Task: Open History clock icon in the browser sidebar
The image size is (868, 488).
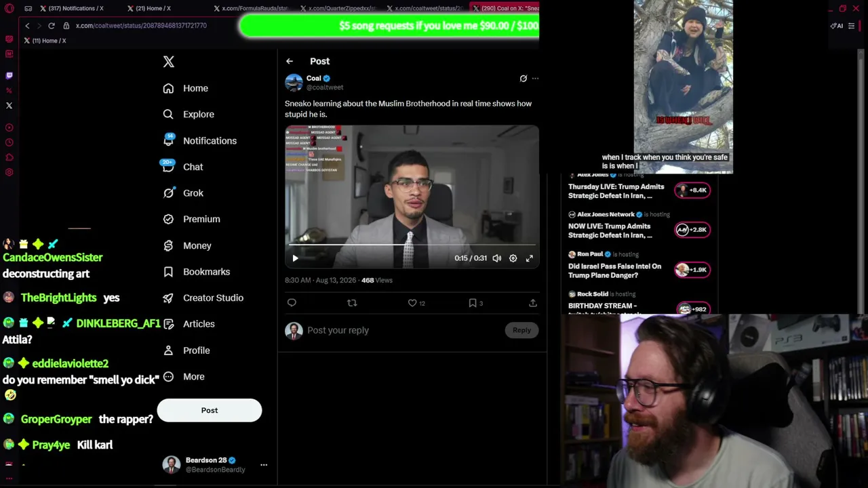Action: coord(9,142)
